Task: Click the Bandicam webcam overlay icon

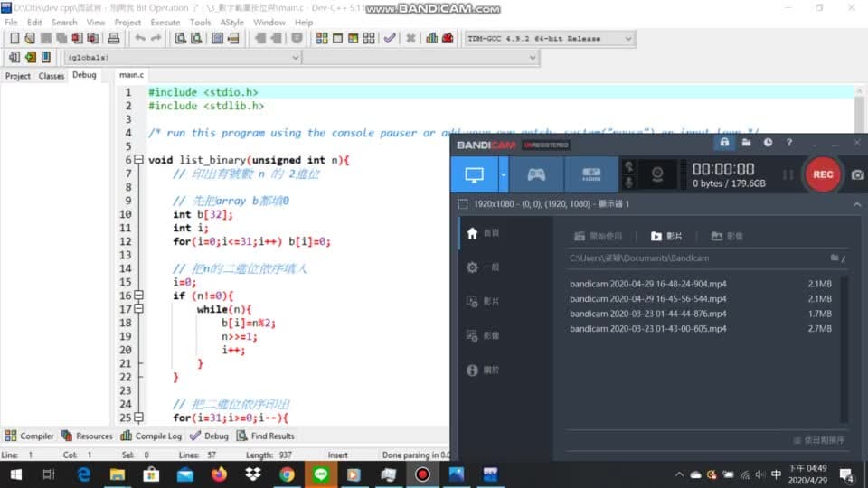Action: pos(657,174)
